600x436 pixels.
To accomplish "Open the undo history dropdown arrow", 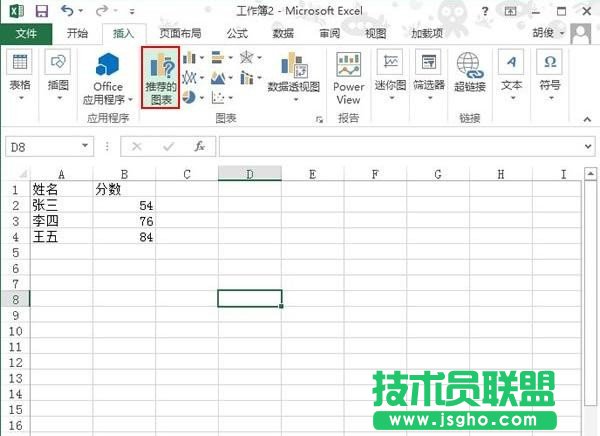I will coord(81,11).
